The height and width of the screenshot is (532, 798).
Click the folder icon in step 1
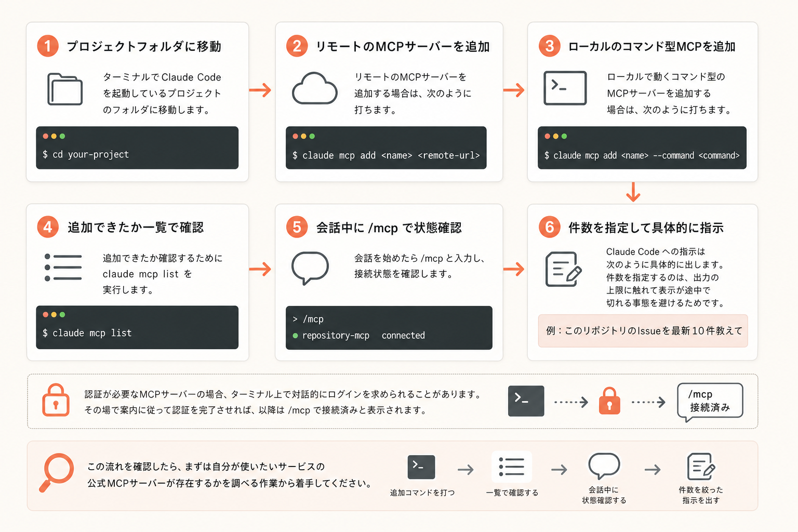pyautogui.click(x=65, y=89)
